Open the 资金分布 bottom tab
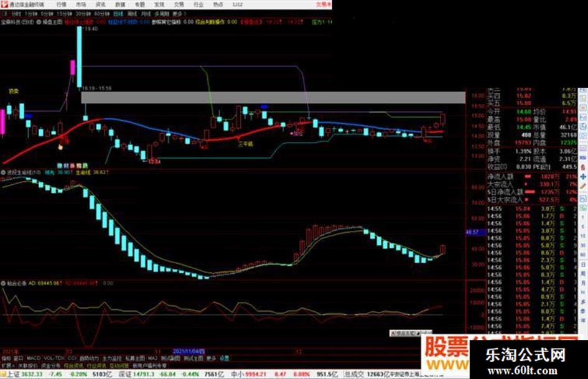 50,365
